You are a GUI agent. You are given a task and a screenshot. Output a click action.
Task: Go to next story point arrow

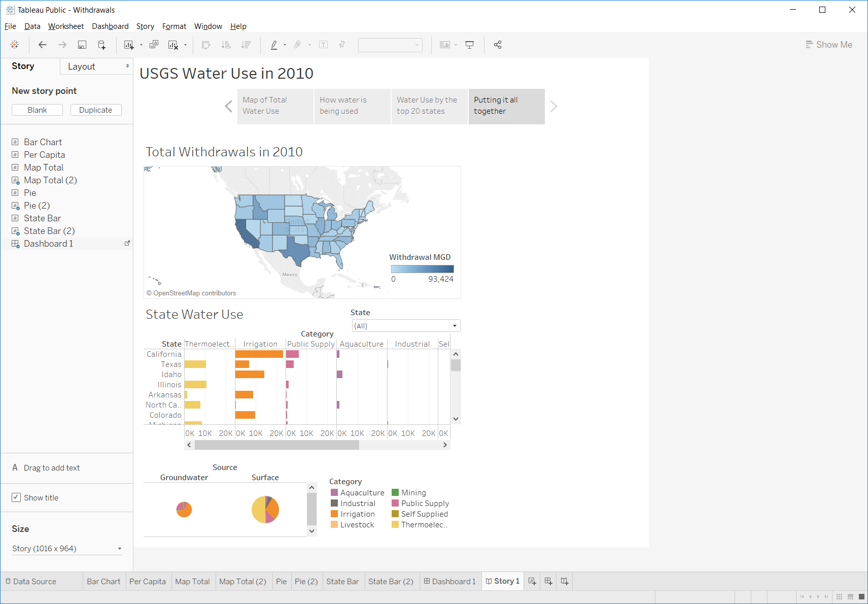(x=553, y=106)
